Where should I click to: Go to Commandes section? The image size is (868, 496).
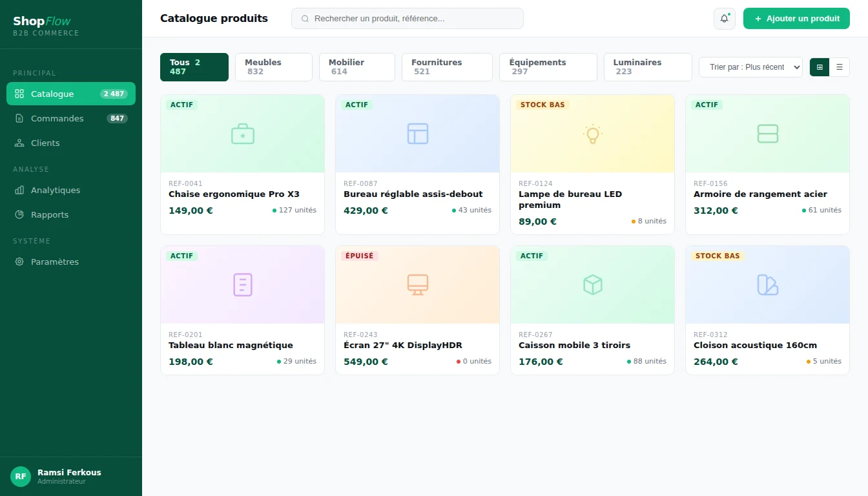pos(71,118)
